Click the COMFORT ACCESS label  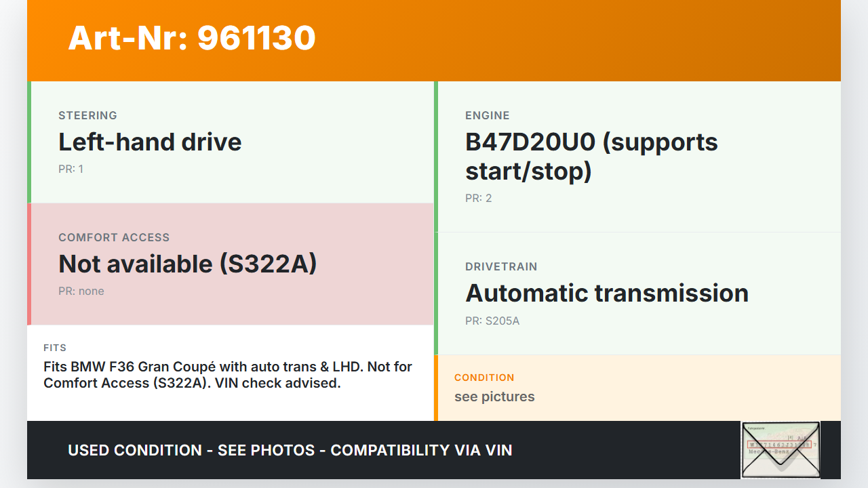(x=114, y=237)
